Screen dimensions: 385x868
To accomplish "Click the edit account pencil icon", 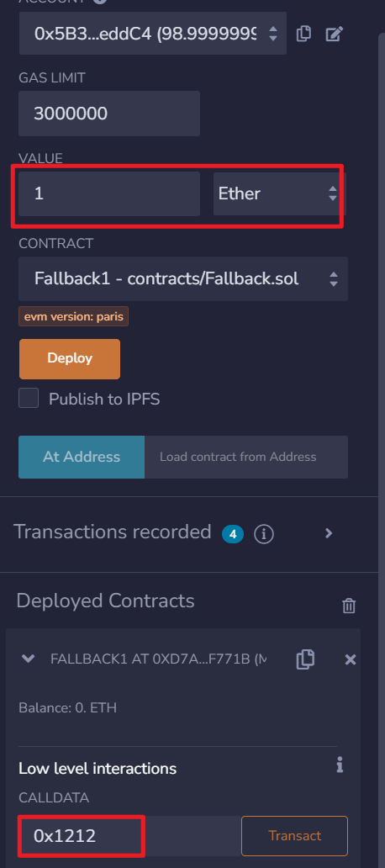I will pyautogui.click(x=334, y=34).
